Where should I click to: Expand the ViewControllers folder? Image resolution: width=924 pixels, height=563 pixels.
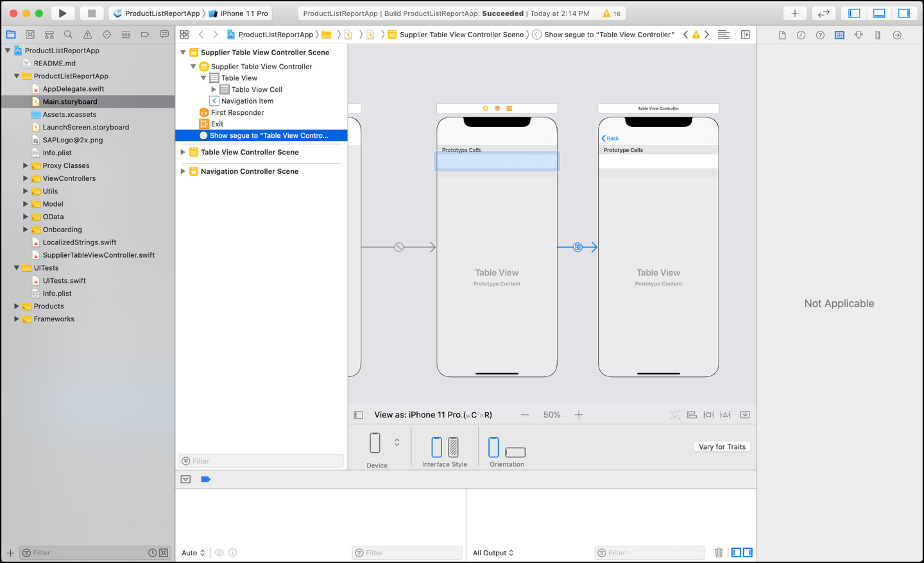(x=25, y=178)
